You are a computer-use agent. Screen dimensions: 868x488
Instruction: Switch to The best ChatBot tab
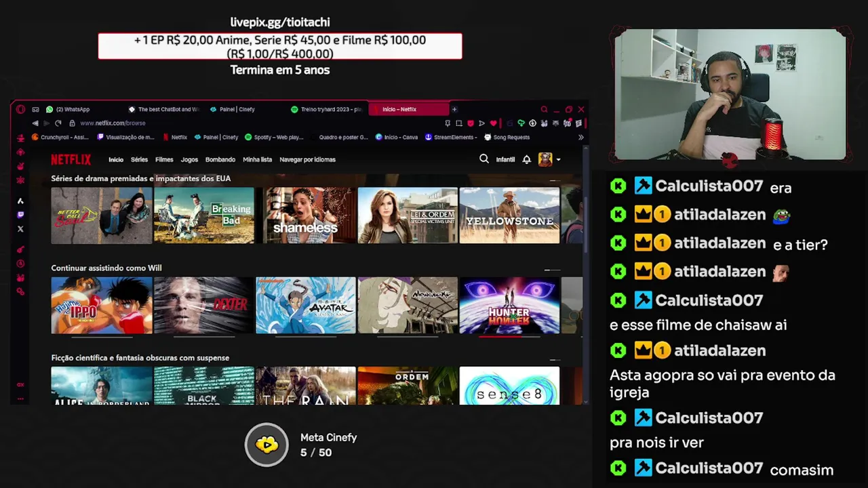pos(163,109)
